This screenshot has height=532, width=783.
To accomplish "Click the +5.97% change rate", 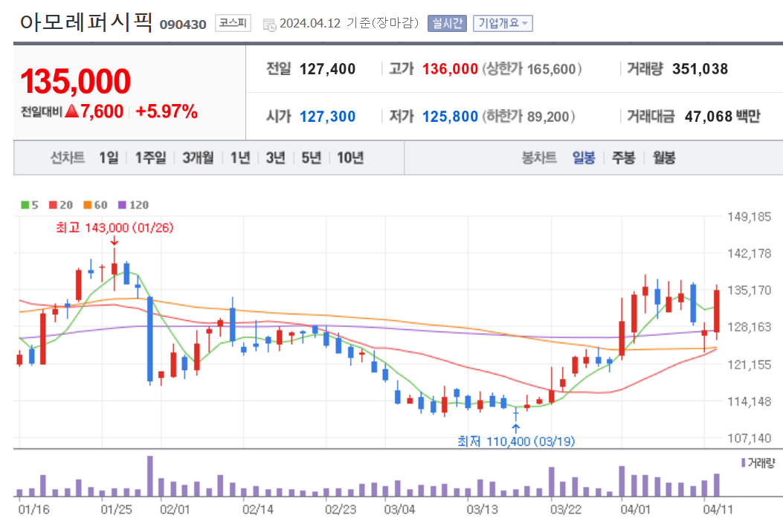I will pos(167,111).
